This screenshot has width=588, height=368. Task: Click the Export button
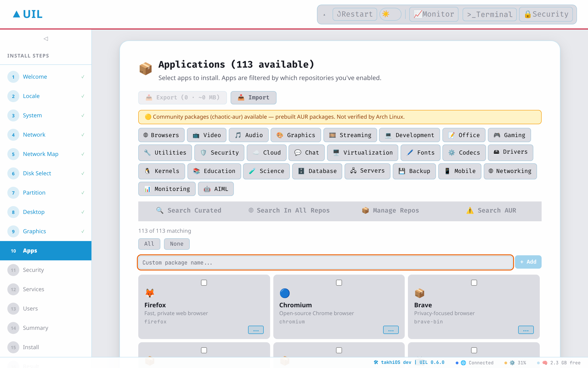(x=182, y=98)
